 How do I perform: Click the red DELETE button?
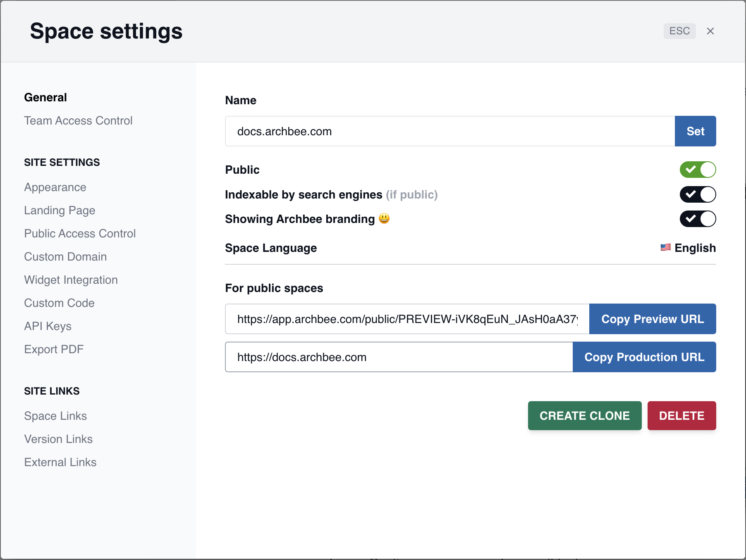point(682,416)
